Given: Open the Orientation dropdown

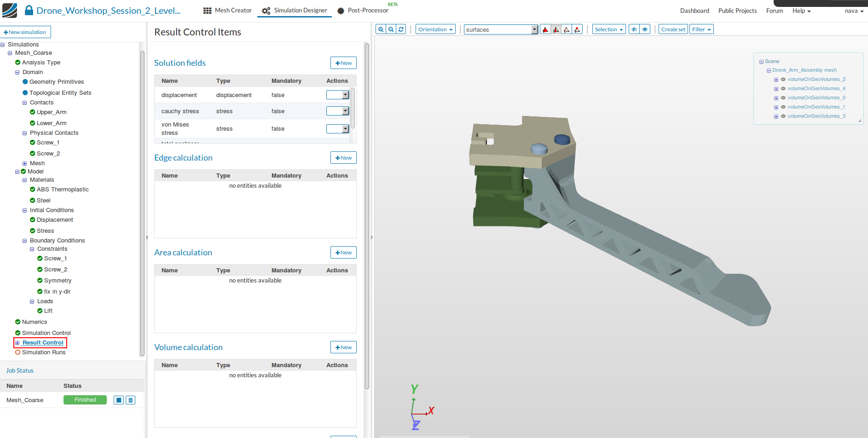Looking at the screenshot, I should 435,29.
